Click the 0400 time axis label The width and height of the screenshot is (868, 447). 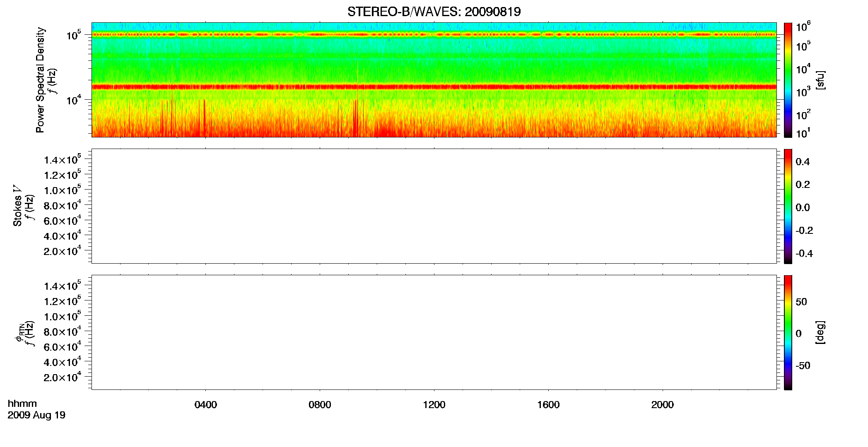pyautogui.click(x=206, y=405)
